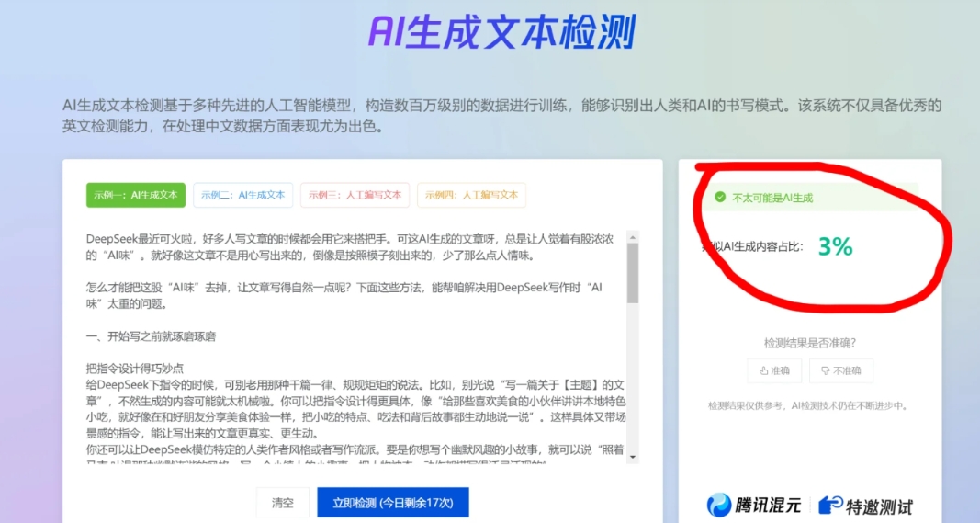
Task: Click the disclaimer 检测结果仅供参考 text
Action: [x=808, y=405]
